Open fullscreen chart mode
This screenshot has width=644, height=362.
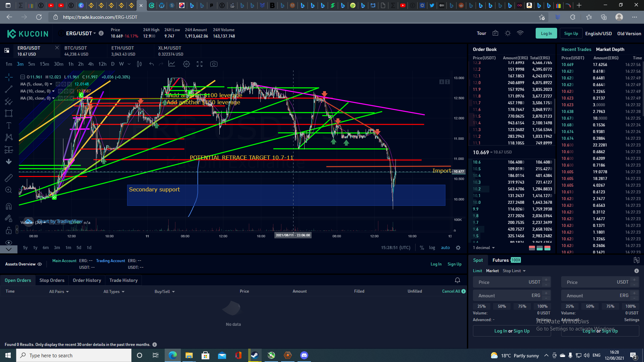click(200, 64)
